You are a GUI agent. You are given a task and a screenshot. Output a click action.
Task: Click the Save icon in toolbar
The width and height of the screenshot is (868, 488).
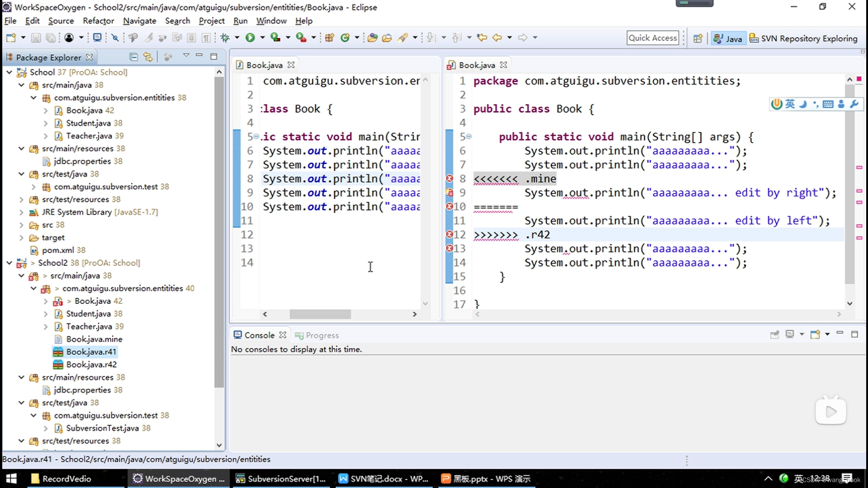[x=36, y=38]
